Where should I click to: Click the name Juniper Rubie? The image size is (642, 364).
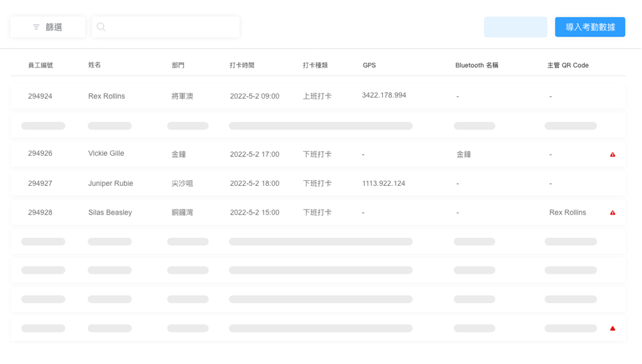coord(110,183)
